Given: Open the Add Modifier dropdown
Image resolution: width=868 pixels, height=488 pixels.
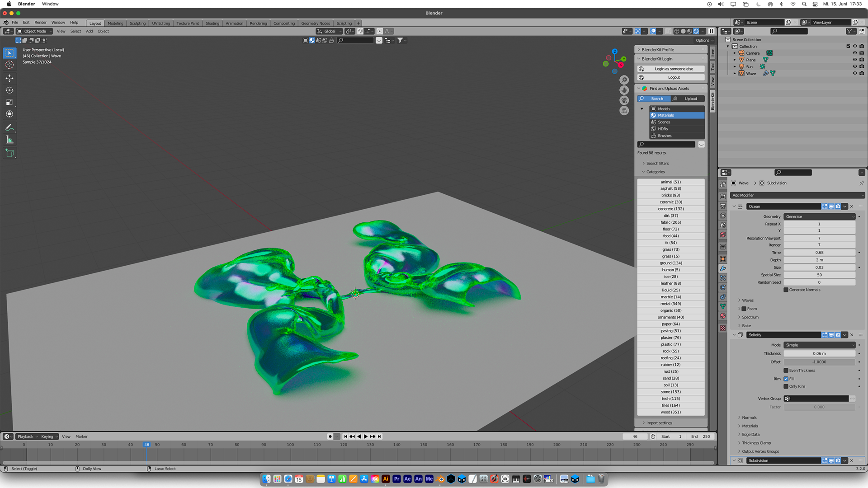Looking at the screenshot, I should (797, 195).
